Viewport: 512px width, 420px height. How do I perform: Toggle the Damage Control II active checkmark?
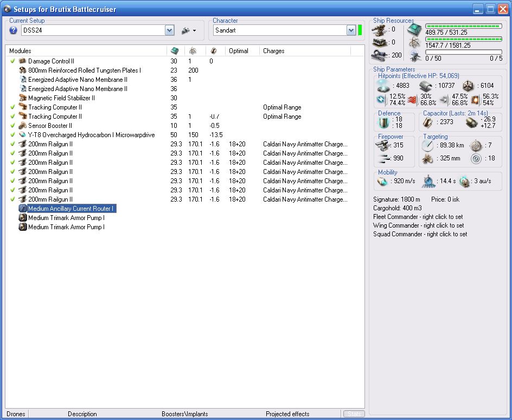12,61
